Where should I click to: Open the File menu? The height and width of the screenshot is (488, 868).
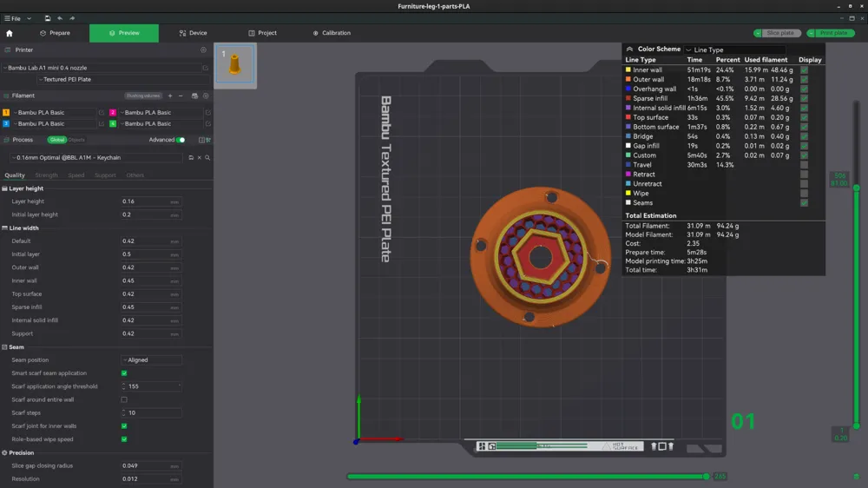coord(13,19)
